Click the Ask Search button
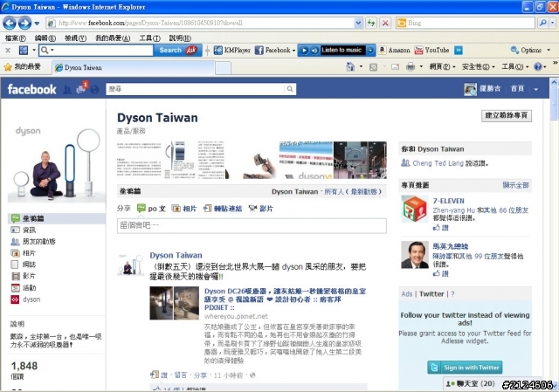The width and height of the screenshot is (559, 392). [177, 51]
